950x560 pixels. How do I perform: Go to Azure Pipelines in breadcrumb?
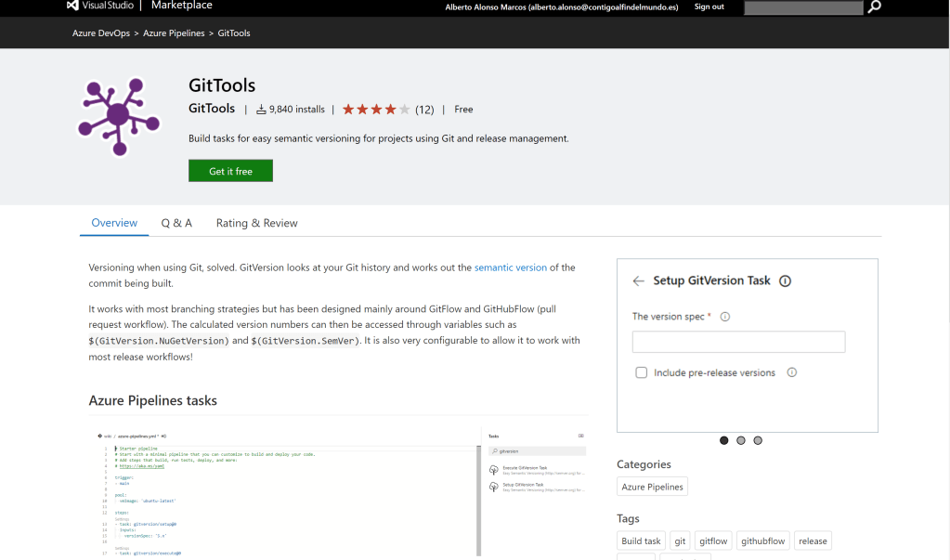coord(174,33)
